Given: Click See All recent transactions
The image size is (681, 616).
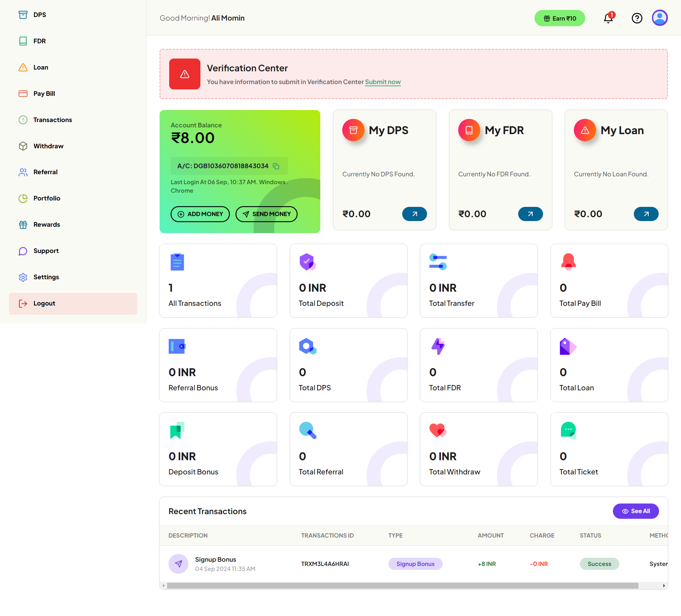Looking at the screenshot, I should pyautogui.click(x=636, y=511).
